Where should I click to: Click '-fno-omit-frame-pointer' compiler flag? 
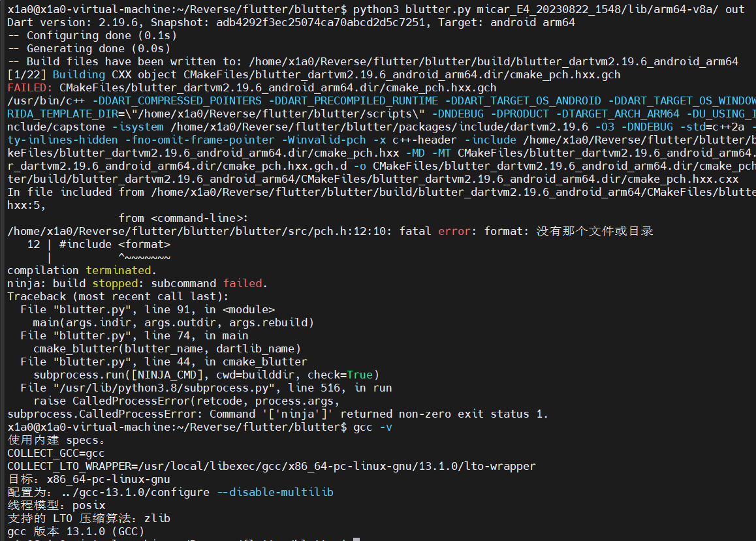pos(200,140)
